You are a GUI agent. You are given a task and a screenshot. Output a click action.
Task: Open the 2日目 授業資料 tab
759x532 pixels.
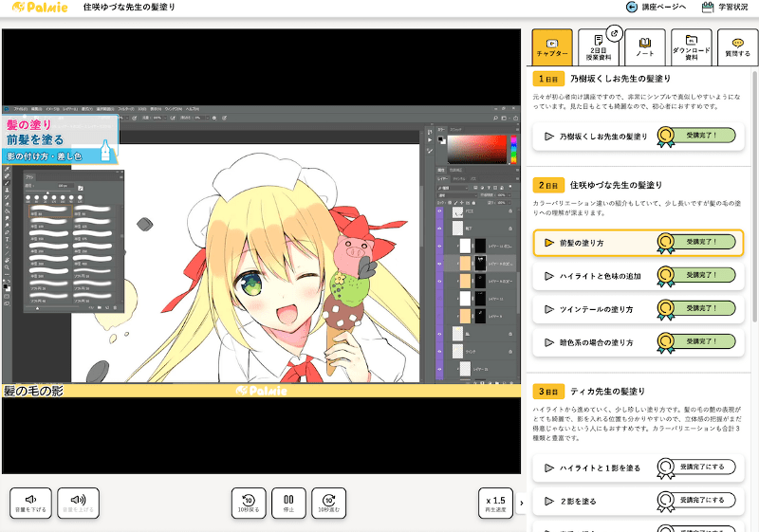(598, 46)
